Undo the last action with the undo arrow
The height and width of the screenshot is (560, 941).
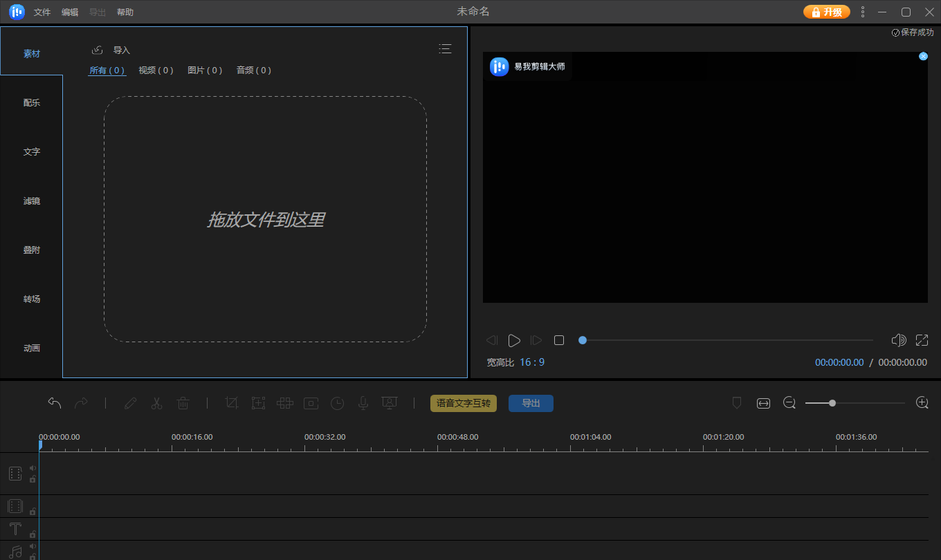click(55, 403)
